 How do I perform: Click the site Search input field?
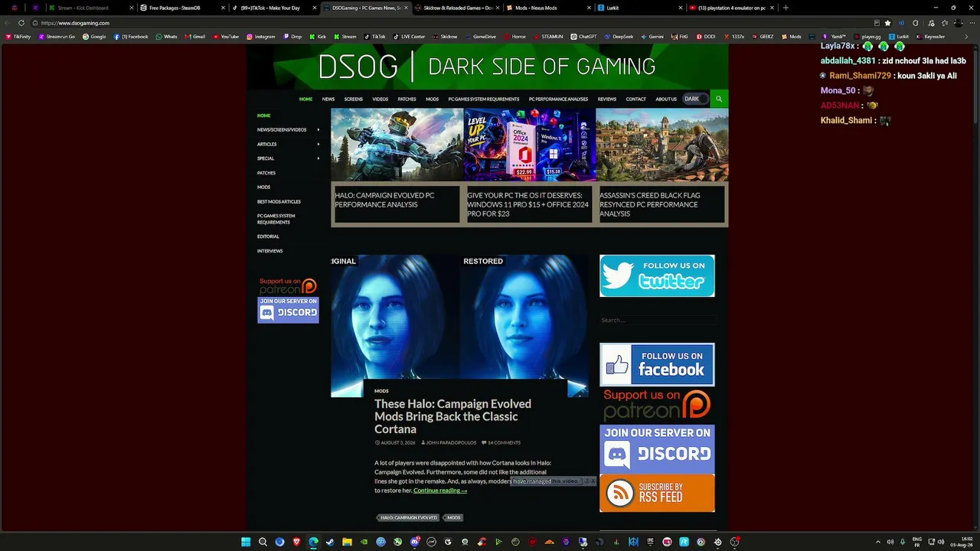(x=657, y=320)
